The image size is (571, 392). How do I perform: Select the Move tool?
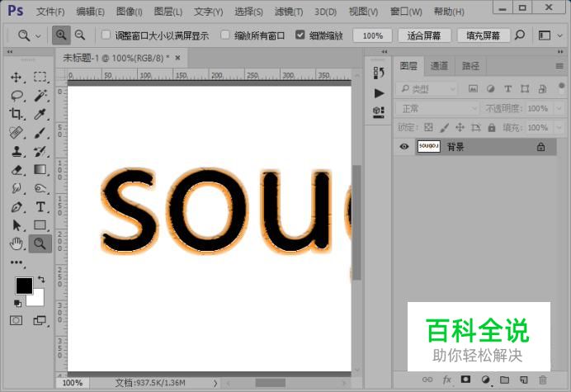click(16, 78)
